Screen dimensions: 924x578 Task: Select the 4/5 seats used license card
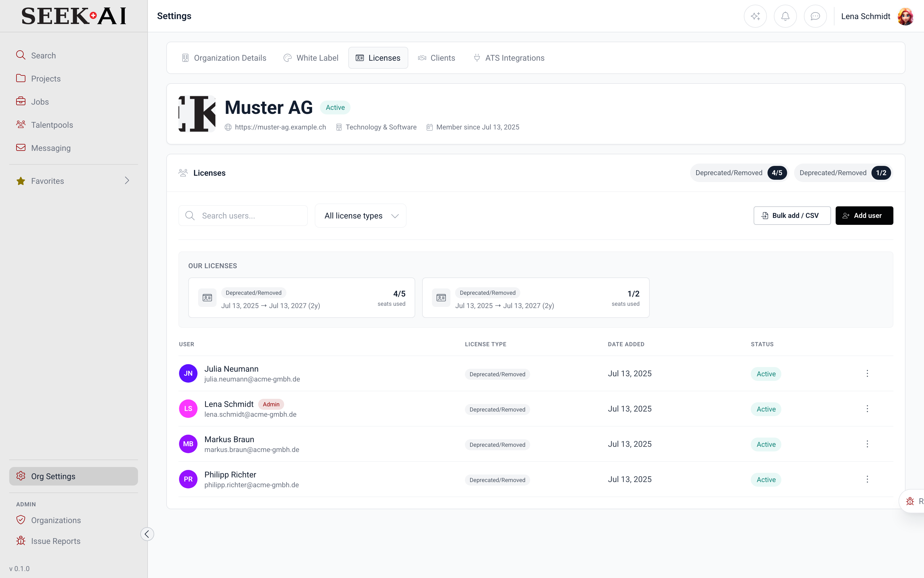pyautogui.click(x=302, y=297)
